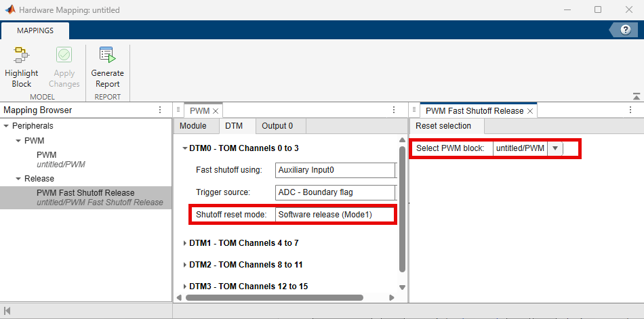Close the PWM document tab

click(216, 111)
